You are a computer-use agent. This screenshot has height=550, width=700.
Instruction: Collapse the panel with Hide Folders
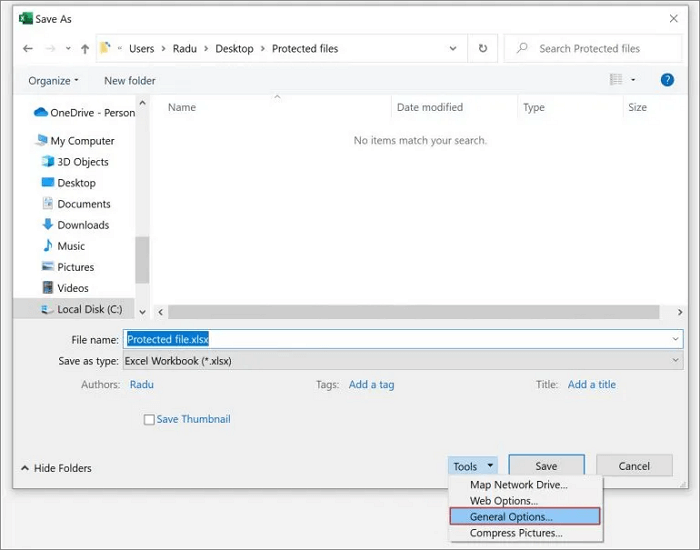click(x=56, y=468)
